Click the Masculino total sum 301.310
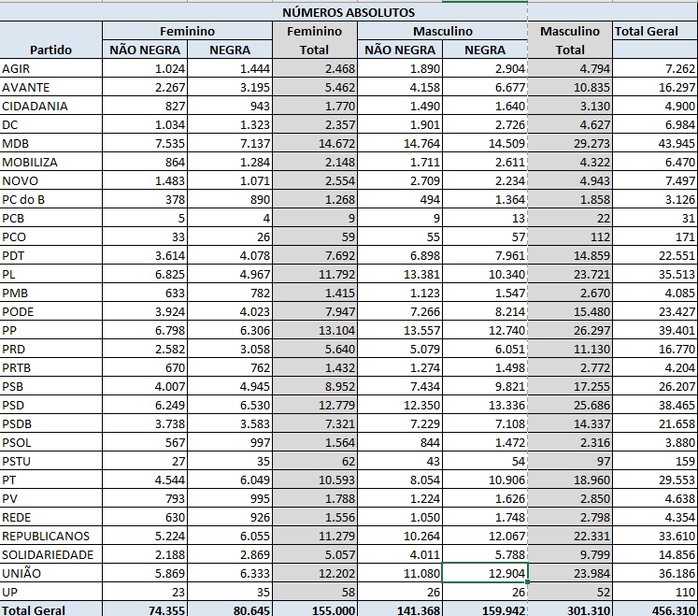The height and width of the screenshot is (616, 698). [x=570, y=609]
